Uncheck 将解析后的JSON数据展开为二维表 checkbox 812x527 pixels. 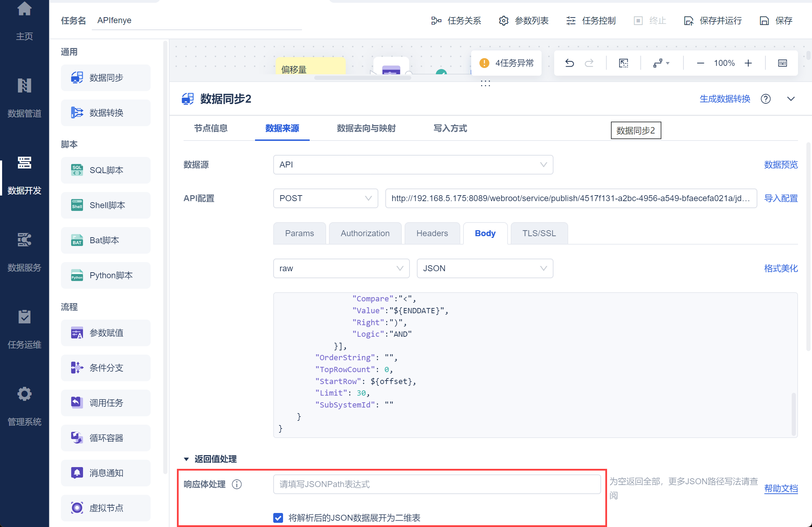click(x=278, y=518)
